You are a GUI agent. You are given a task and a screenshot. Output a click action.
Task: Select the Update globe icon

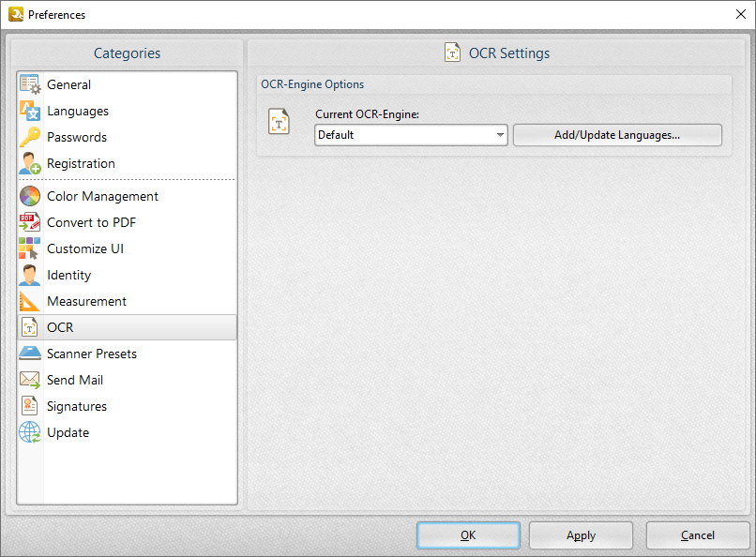30,432
